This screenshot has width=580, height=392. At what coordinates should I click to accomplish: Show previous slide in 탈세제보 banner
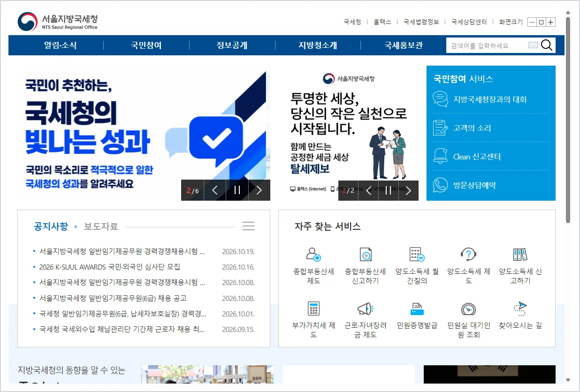(x=368, y=190)
